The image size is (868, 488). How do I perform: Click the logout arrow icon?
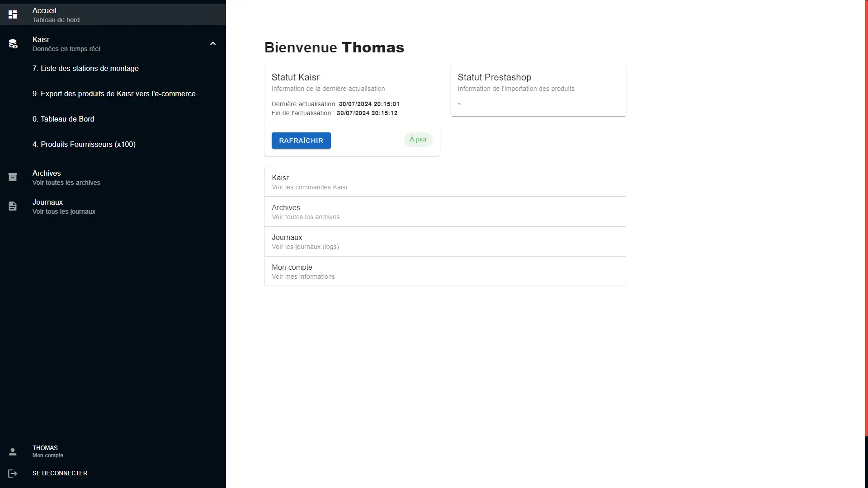pos(13,473)
